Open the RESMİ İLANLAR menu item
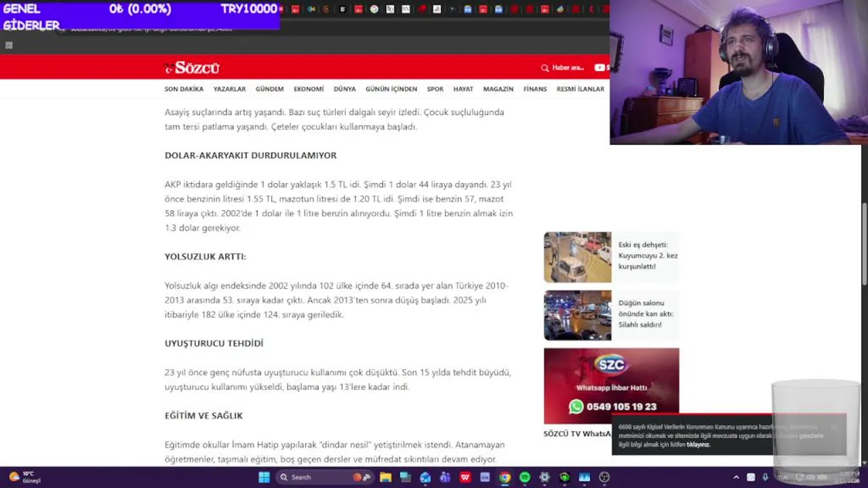The height and width of the screenshot is (488, 868). [580, 89]
